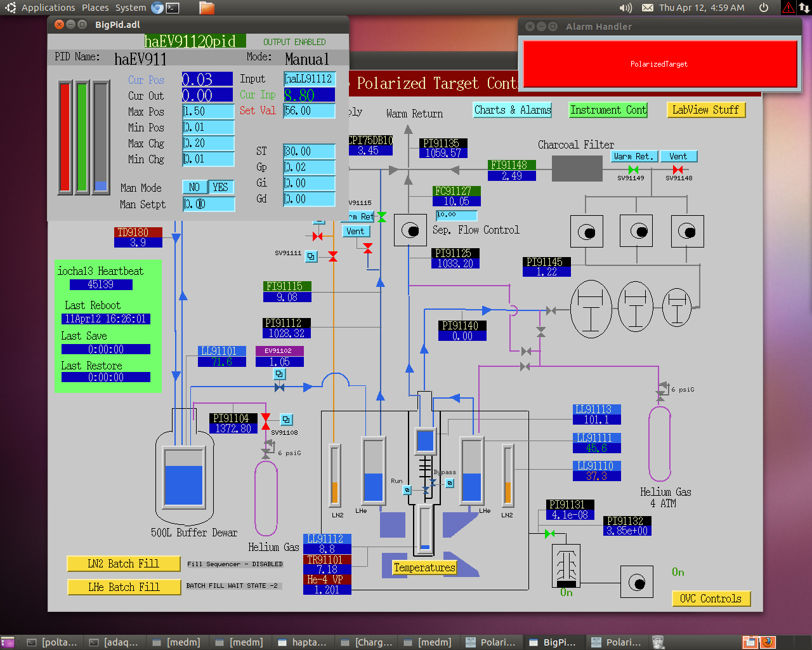812x650 pixels.
Task: Click the pump symbol beside OVC Controls
Action: 636,581
